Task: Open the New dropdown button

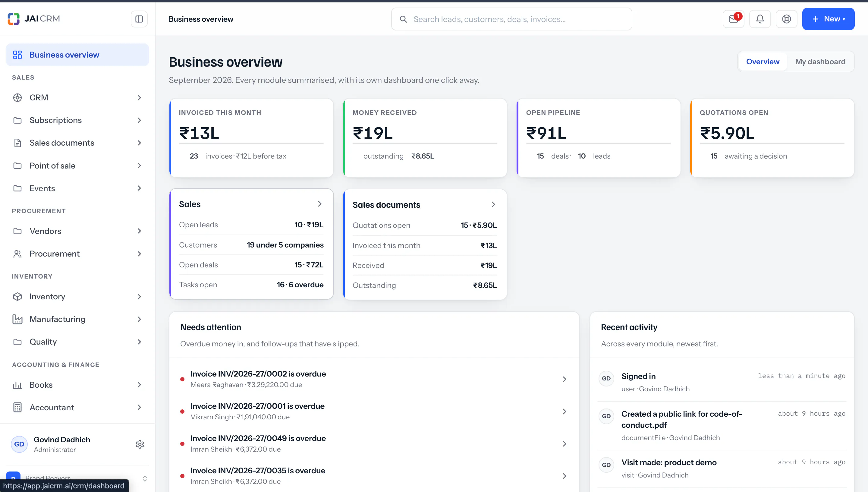Action: 828,19
